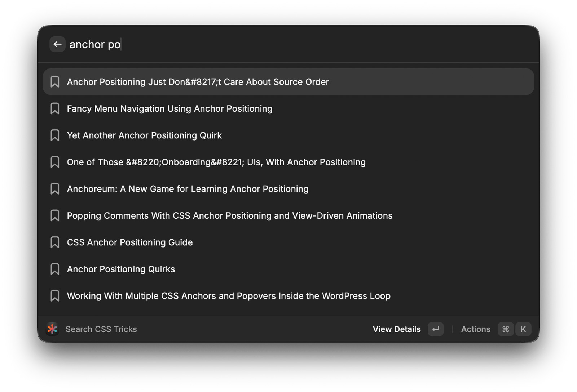Click the bookmark icon for Anchoreum game result

[55, 188]
